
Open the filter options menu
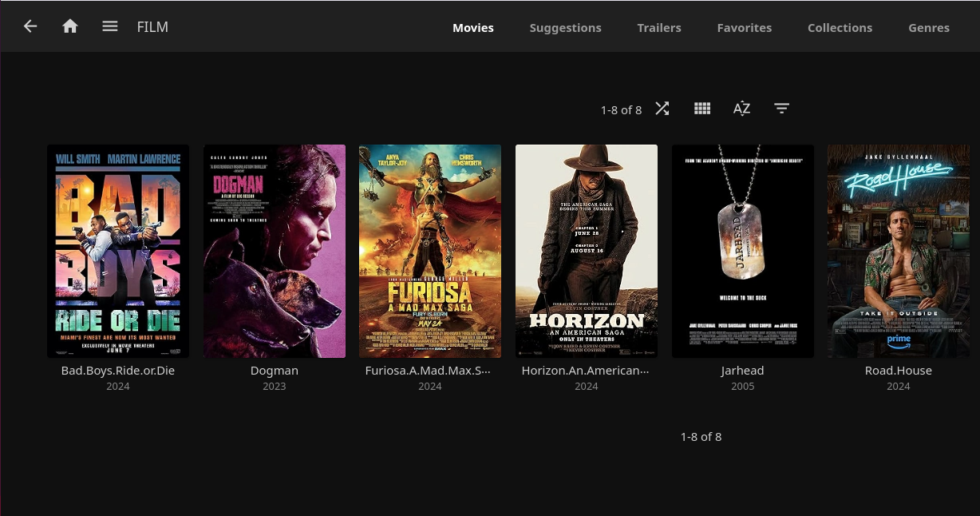(782, 109)
